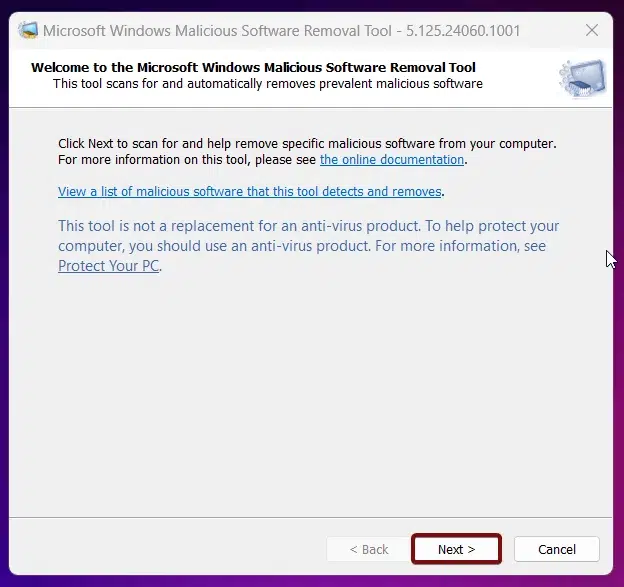Click text 'This tool is not a replacement for an anti-virus product'
This screenshot has height=587, width=624.
coord(239,226)
